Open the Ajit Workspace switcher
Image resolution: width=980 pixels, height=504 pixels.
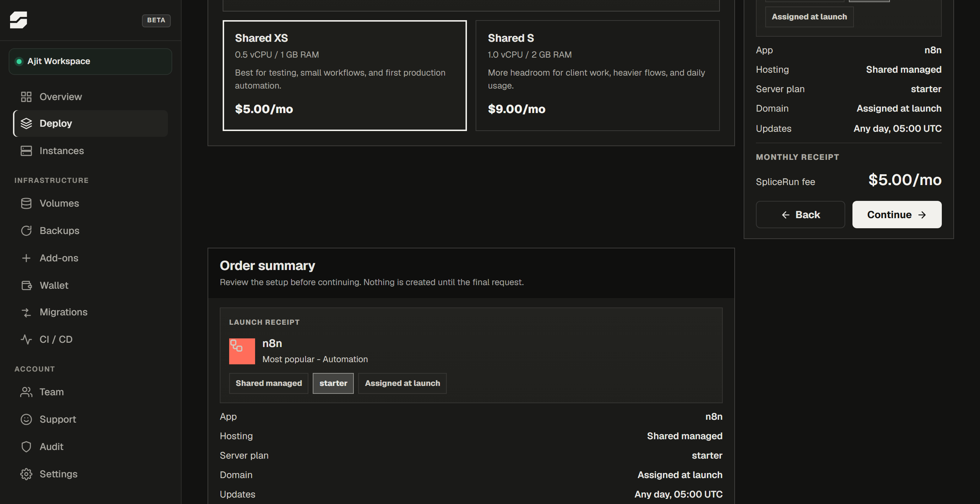[90, 61]
